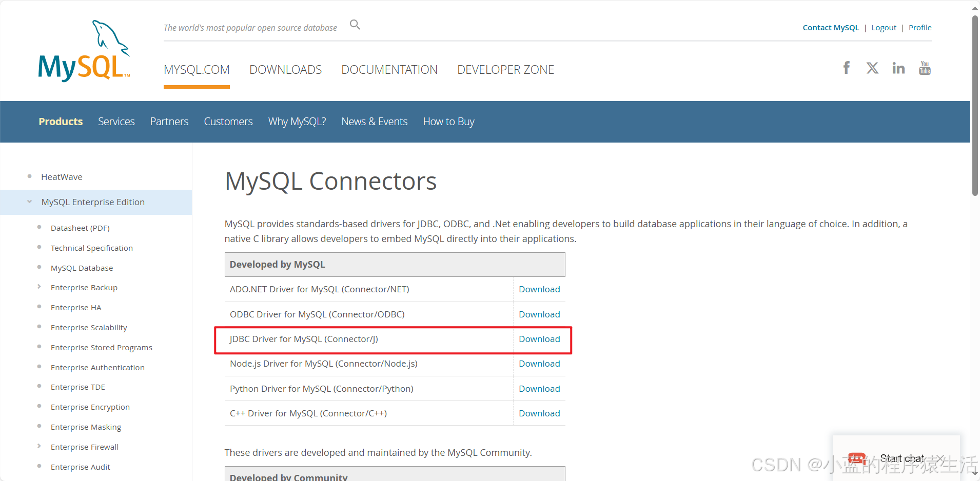Open the DOCUMENTATION tab
The width and height of the screenshot is (980, 481).
[389, 70]
